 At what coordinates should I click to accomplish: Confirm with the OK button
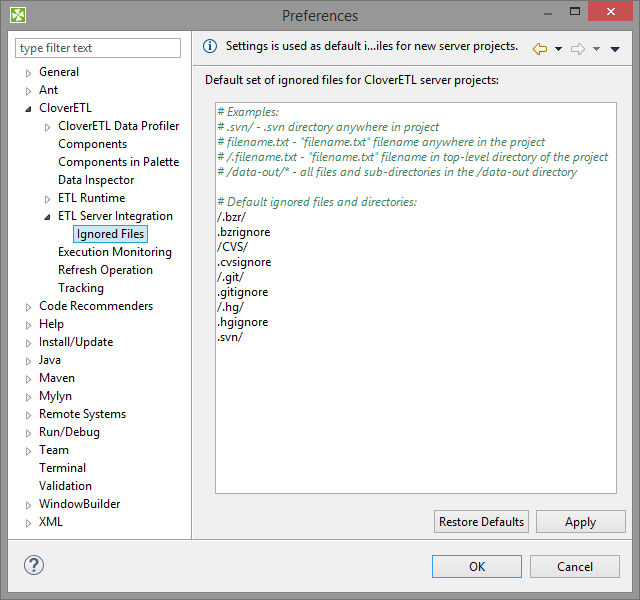477,566
